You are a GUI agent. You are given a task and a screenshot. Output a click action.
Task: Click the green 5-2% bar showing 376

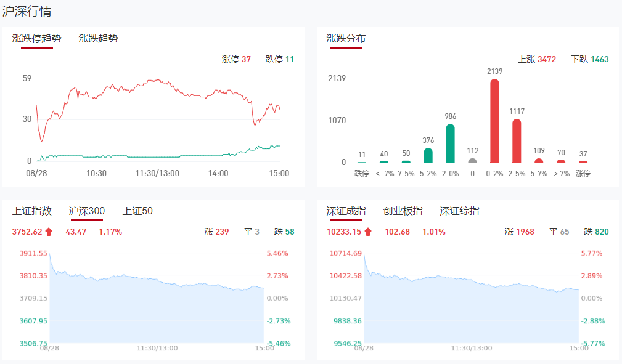[x=428, y=155]
